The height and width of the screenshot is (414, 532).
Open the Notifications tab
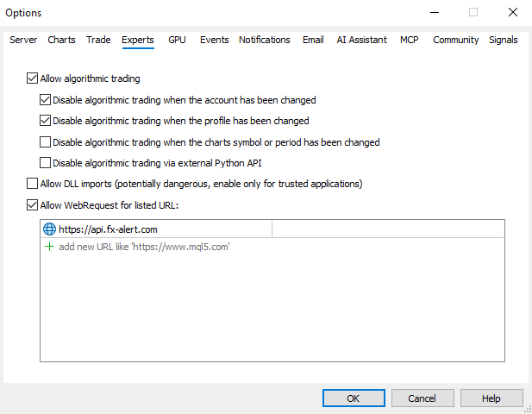click(x=265, y=40)
